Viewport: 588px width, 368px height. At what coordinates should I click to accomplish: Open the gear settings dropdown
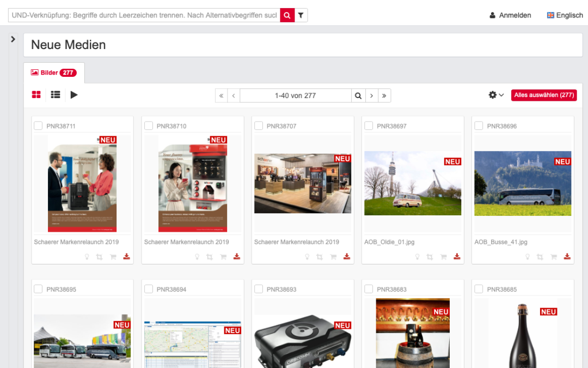495,94
